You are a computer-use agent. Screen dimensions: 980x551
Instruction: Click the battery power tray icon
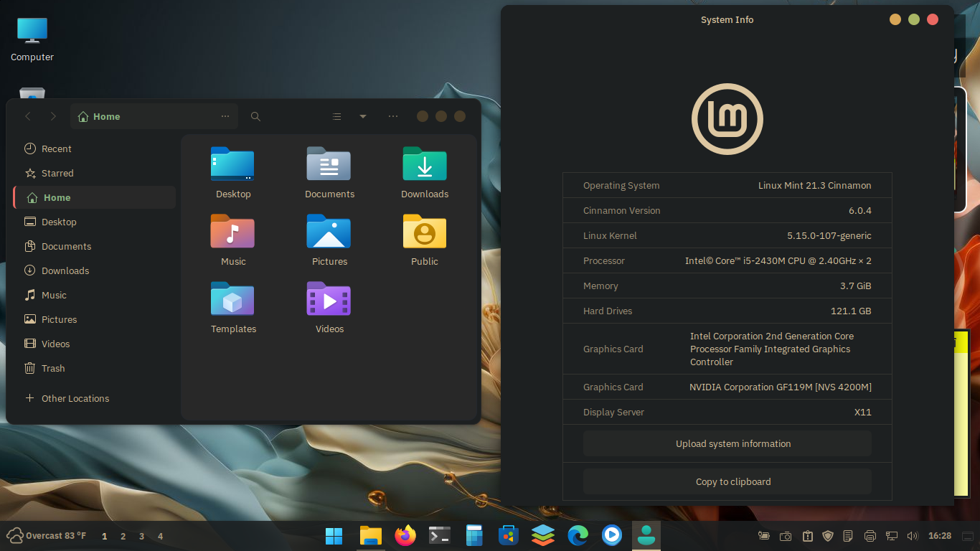coord(764,536)
